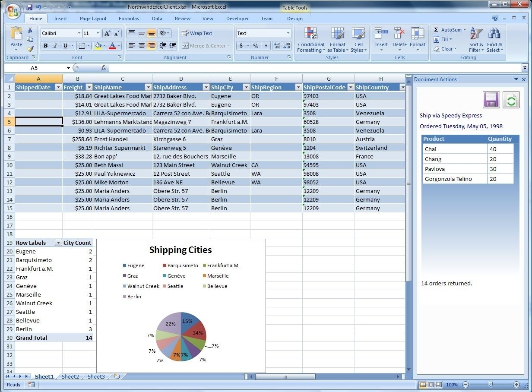Refresh data via the Document Actions refresh icon

(x=511, y=99)
